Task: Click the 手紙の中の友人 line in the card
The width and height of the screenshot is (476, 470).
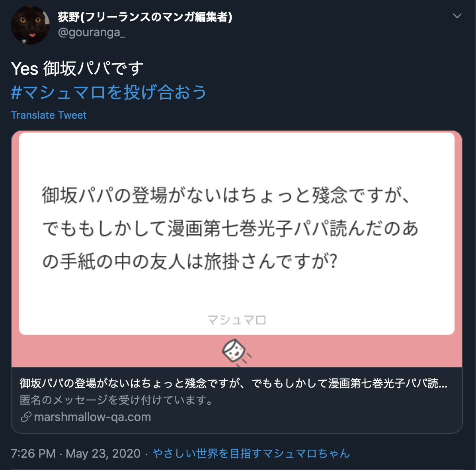Action: (189, 261)
